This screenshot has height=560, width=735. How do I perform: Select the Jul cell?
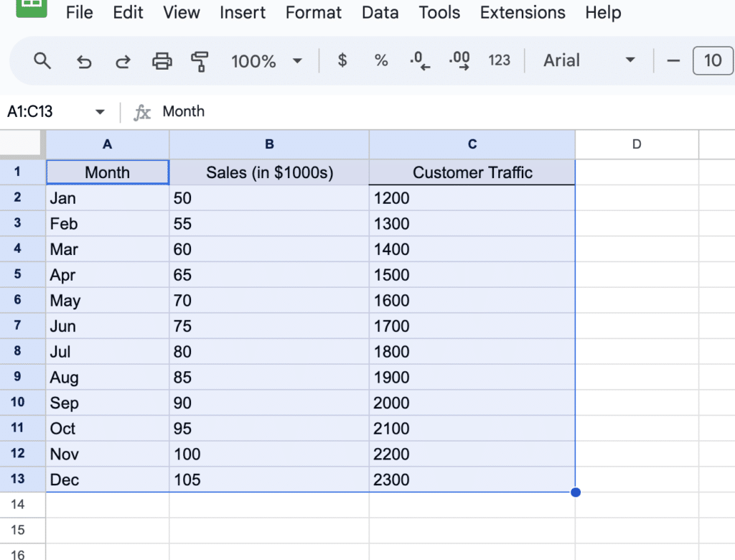click(108, 351)
